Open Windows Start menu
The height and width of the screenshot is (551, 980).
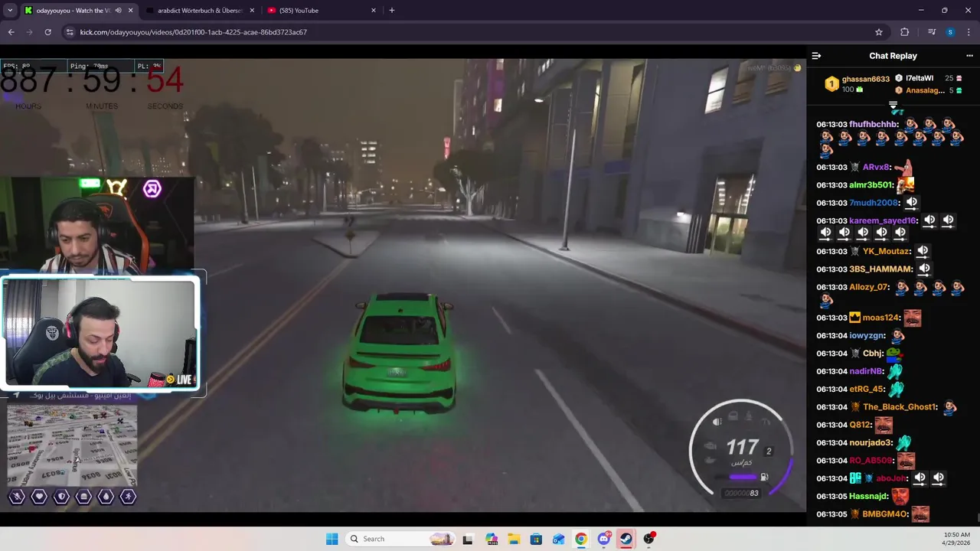(x=332, y=539)
